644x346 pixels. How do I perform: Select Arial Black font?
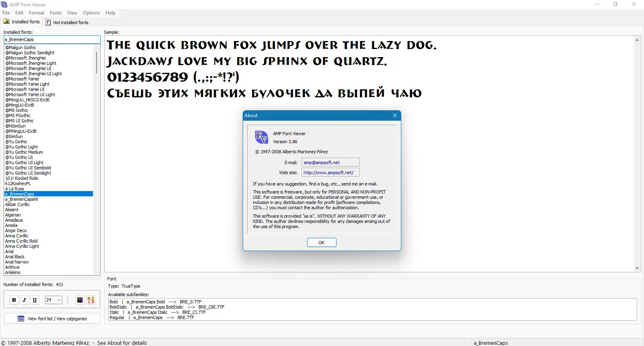[x=49, y=257]
